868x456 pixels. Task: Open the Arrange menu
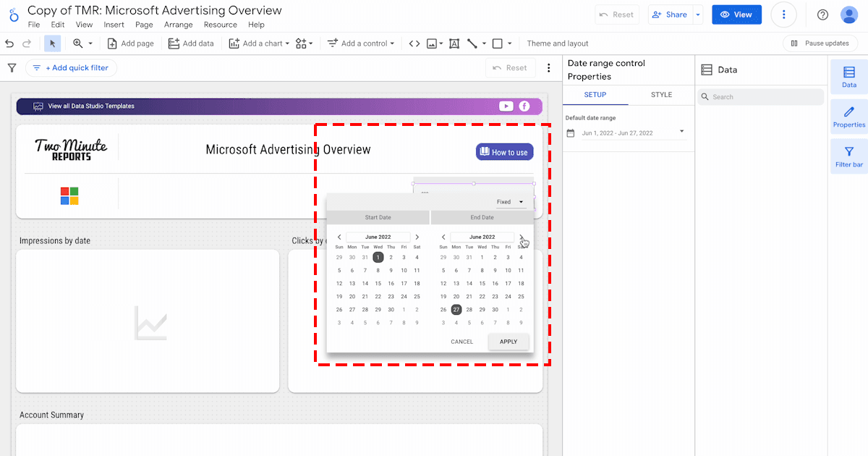pyautogui.click(x=178, y=25)
